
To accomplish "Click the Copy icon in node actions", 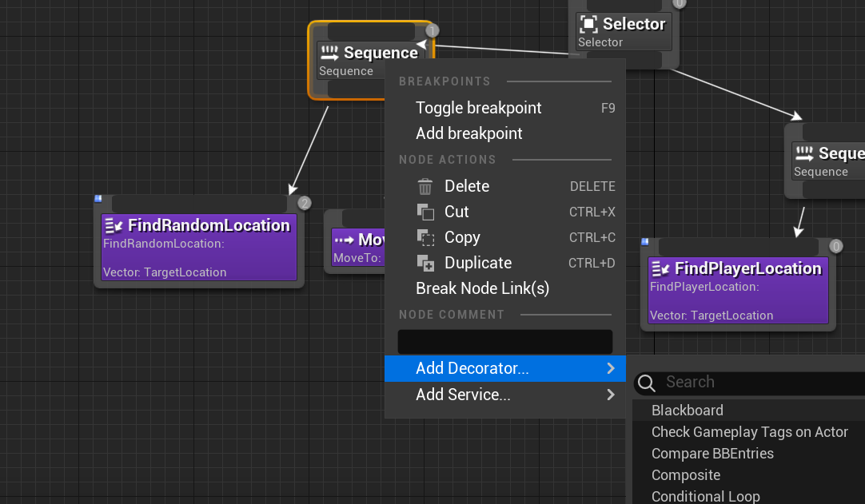I will pyautogui.click(x=425, y=237).
